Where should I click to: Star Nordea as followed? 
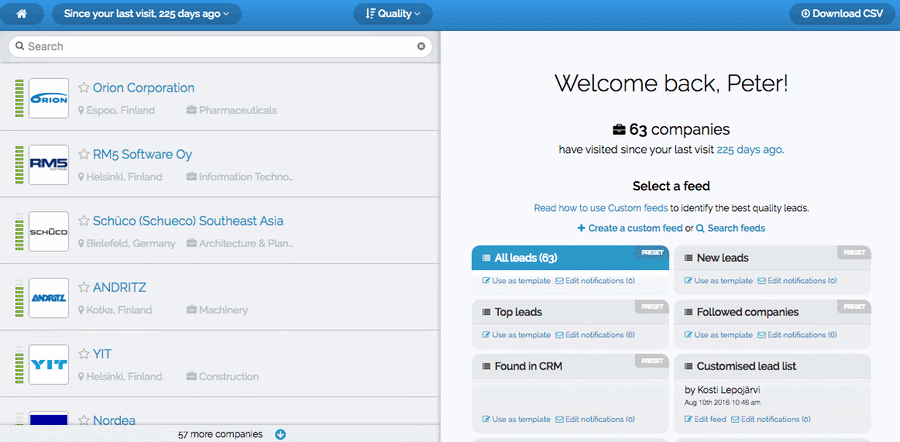[84, 421]
